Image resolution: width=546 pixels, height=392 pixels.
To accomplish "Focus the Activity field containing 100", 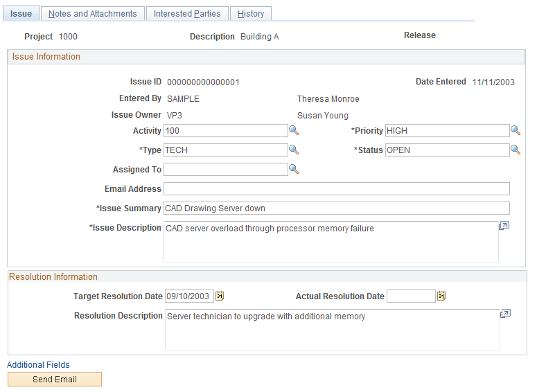I will 226,130.
